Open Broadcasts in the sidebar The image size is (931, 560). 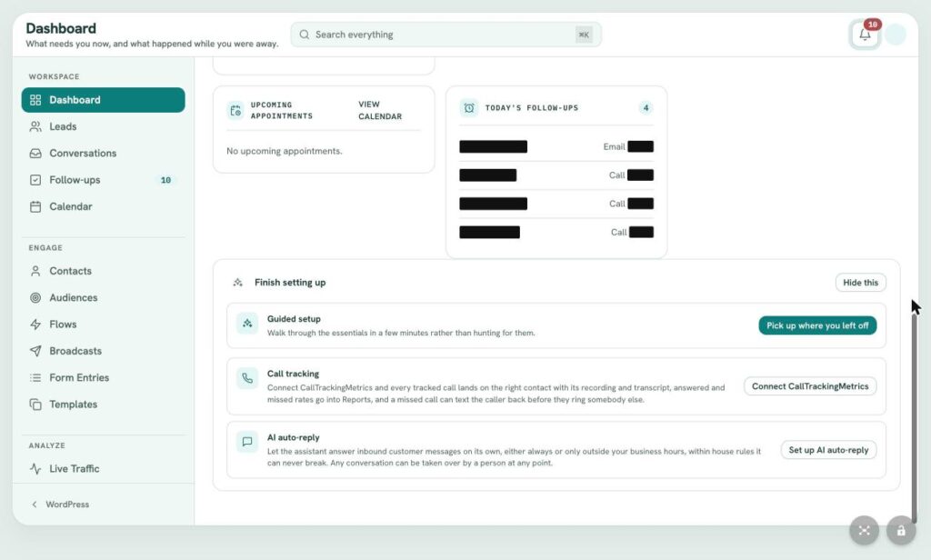coord(104,351)
